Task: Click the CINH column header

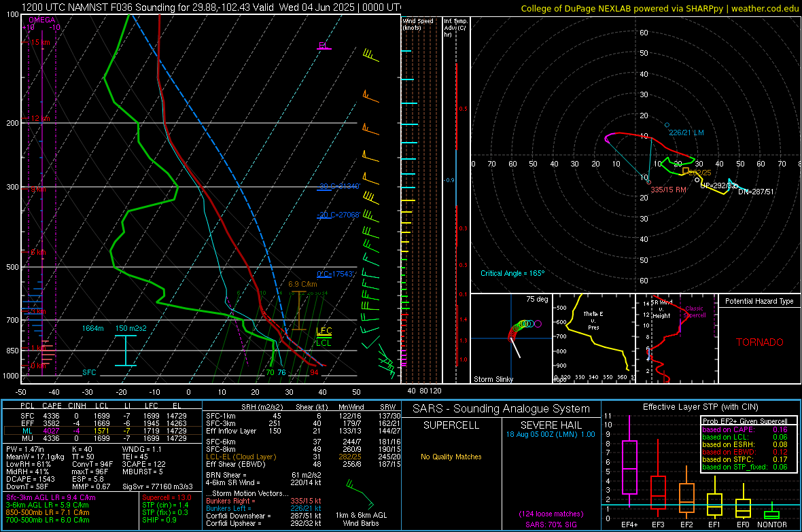Action: pos(77,406)
